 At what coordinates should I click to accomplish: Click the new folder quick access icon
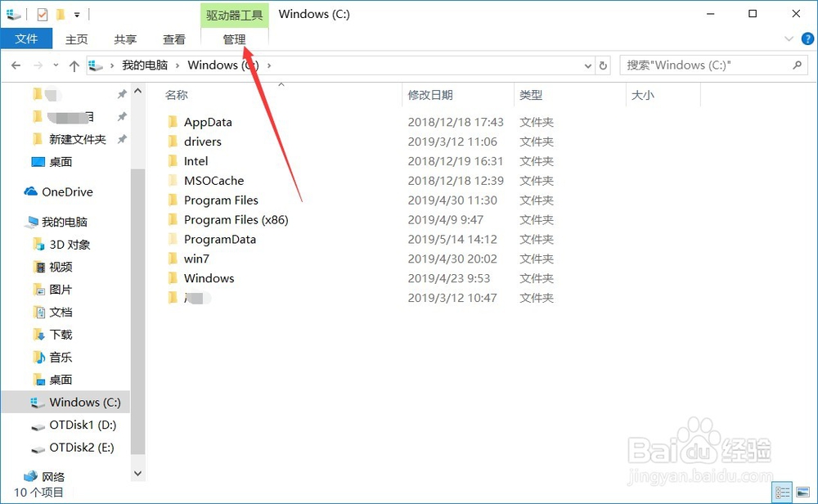click(x=61, y=15)
